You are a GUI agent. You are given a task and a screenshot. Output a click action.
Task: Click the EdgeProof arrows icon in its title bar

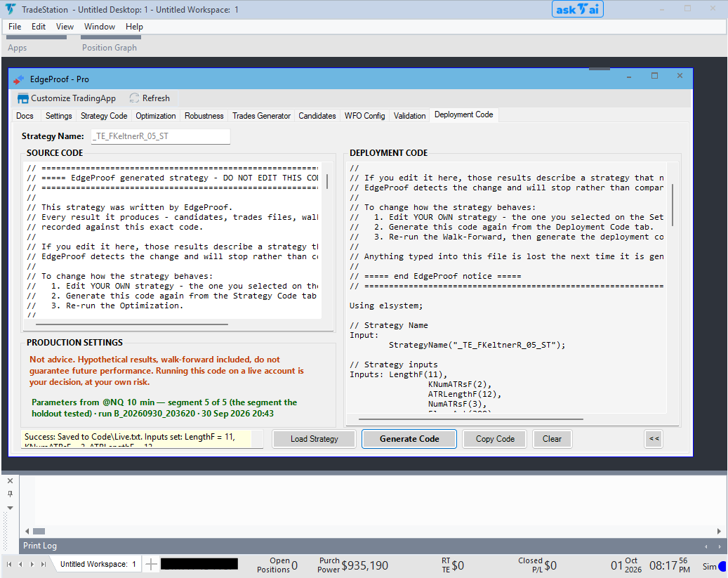click(18, 80)
